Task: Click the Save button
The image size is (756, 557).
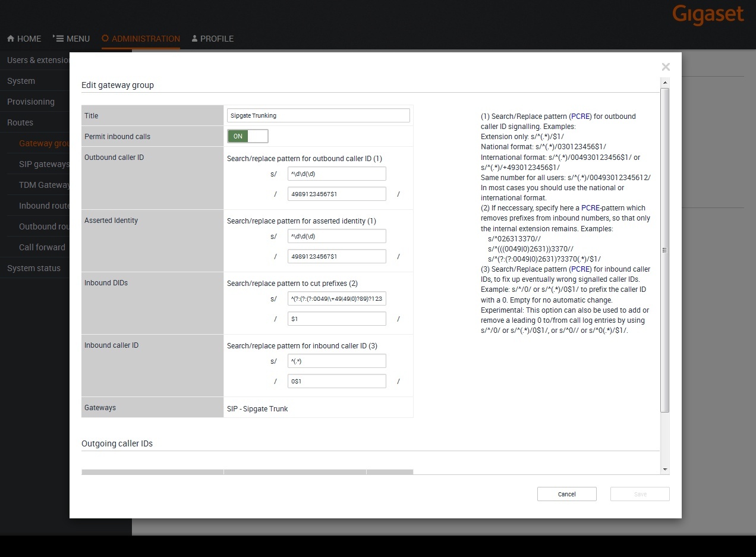Action: (x=640, y=494)
